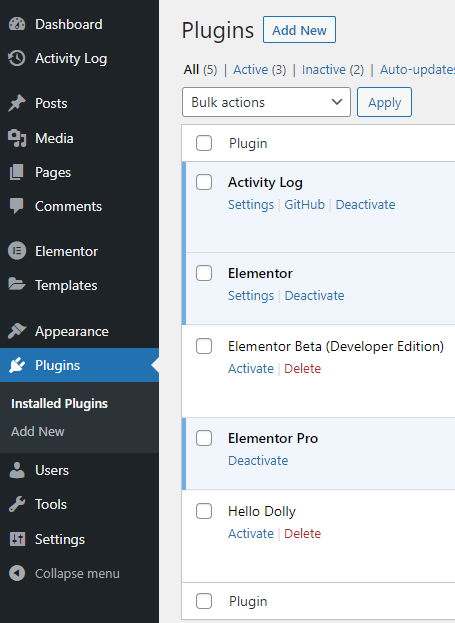
Task: Click the Plugin column label in the footer
Action: [248, 601]
